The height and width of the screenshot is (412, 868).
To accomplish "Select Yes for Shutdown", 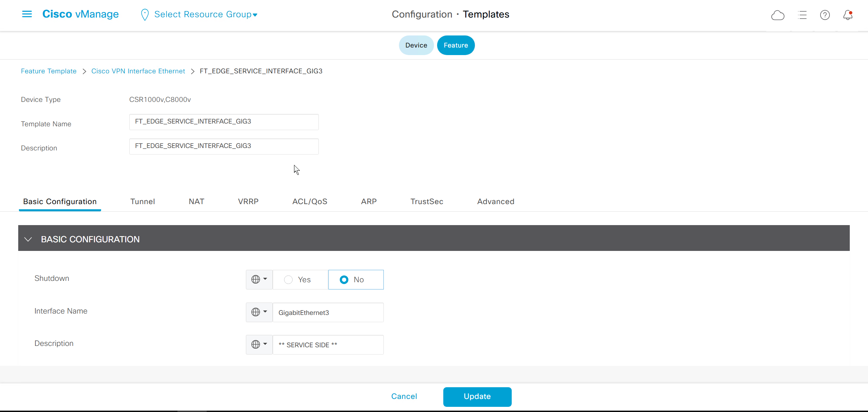I will point(289,280).
